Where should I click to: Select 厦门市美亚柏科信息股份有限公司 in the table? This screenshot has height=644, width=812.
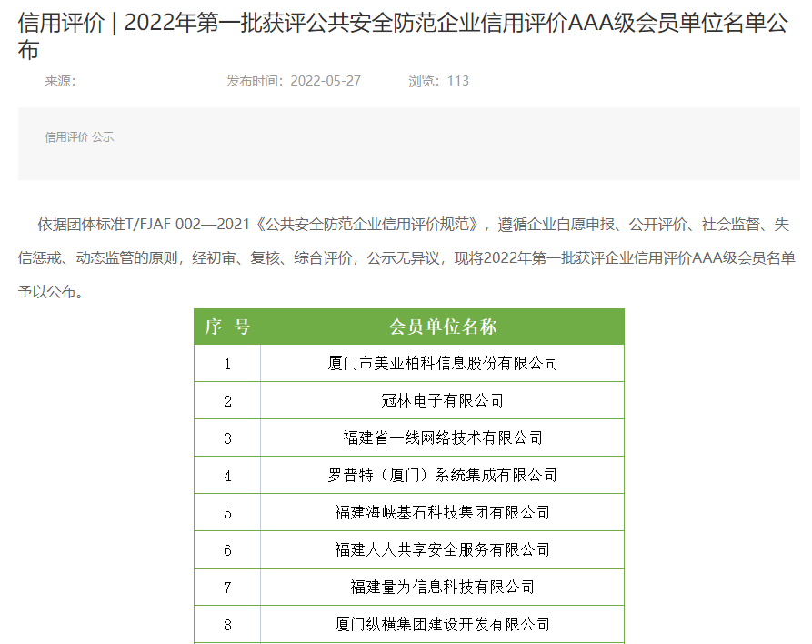pos(443,363)
